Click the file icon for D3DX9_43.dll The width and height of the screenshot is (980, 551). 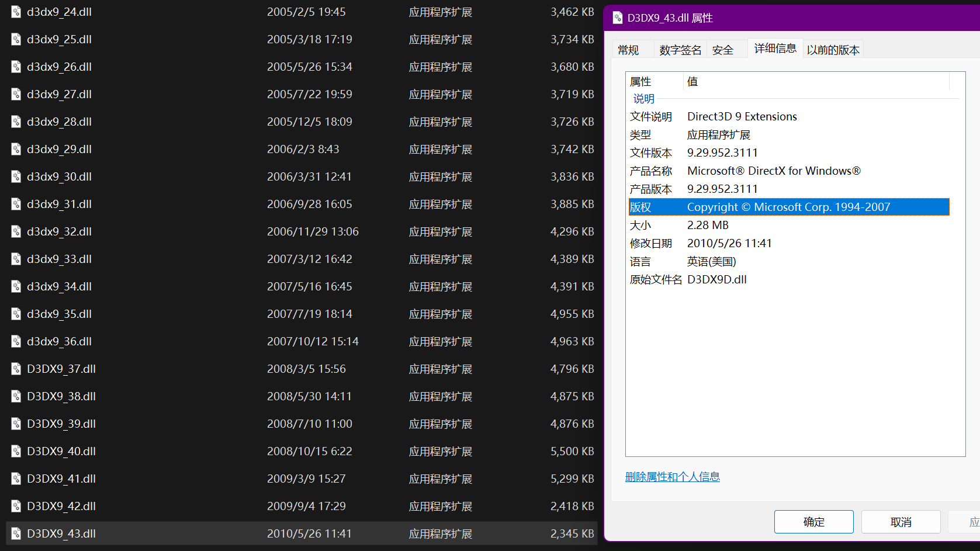[x=16, y=533]
